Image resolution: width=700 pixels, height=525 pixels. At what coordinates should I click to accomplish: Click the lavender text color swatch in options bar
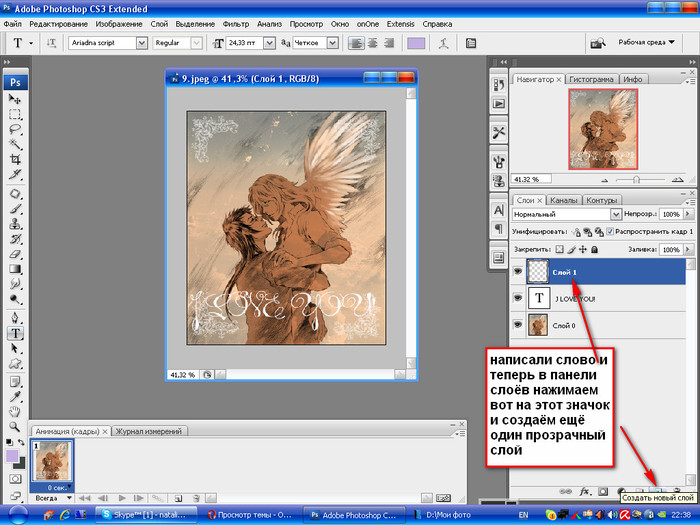tap(416, 43)
